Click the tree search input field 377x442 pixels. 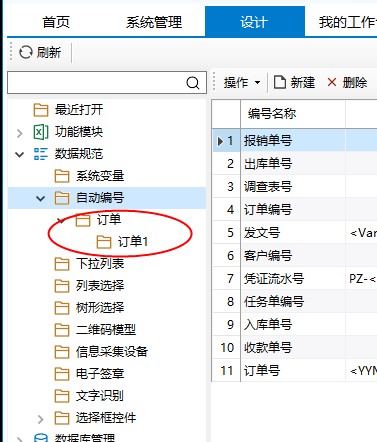point(107,82)
